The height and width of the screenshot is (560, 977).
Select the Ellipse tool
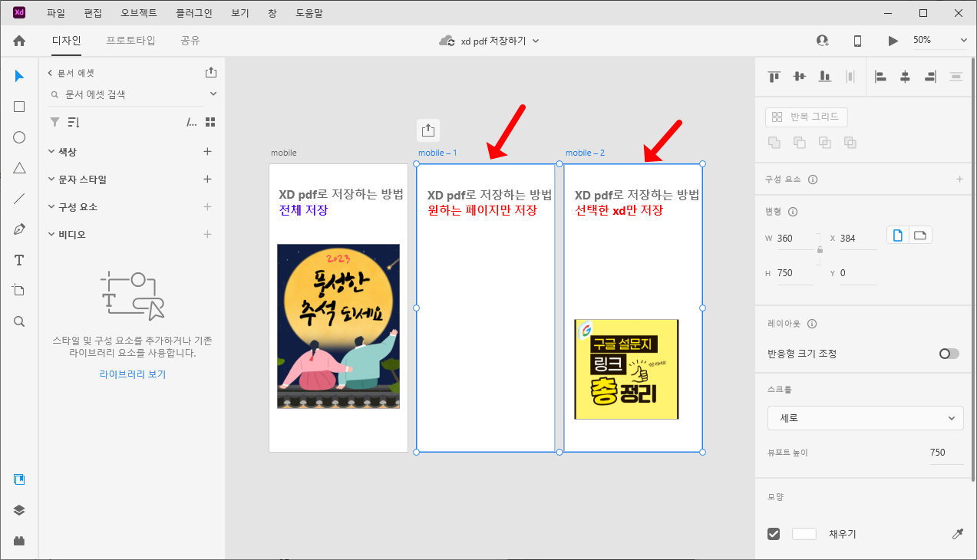coord(18,137)
